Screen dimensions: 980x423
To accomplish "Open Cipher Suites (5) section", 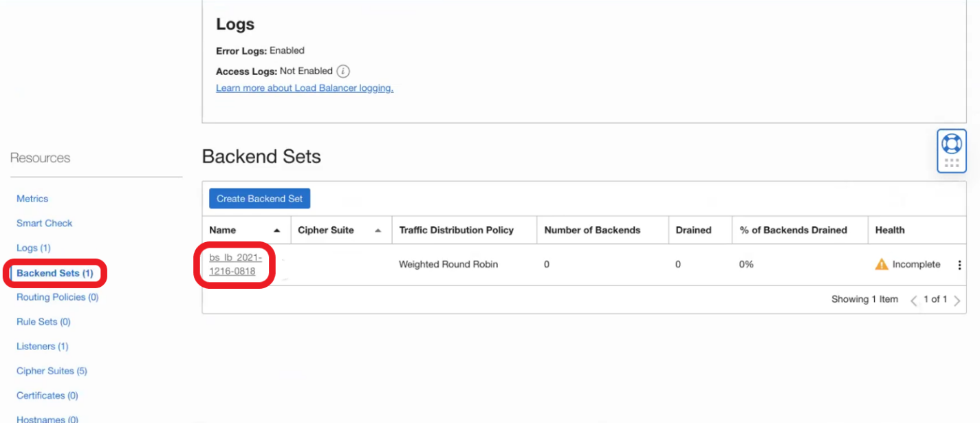I will point(52,371).
